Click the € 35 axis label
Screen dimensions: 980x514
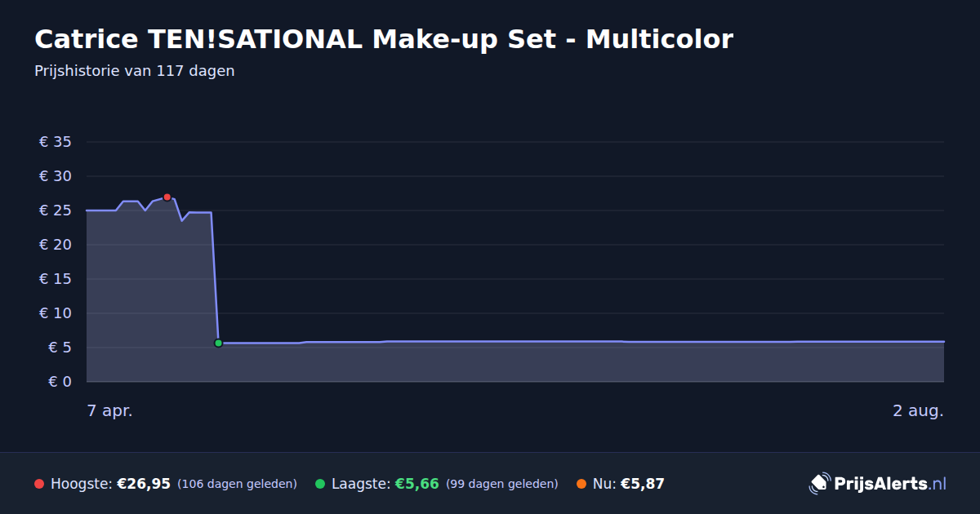click(x=56, y=142)
